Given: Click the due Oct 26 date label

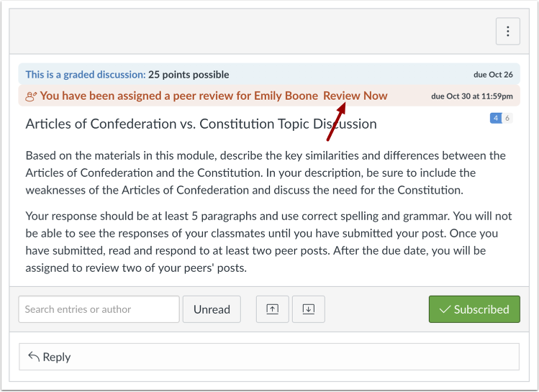Looking at the screenshot, I should point(493,75).
